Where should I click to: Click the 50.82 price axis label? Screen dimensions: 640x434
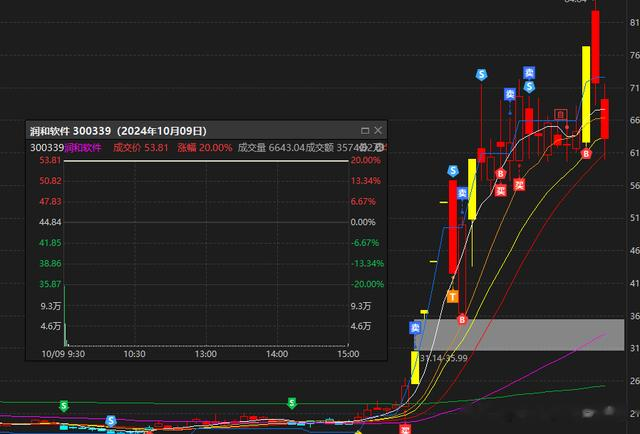point(51,181)
